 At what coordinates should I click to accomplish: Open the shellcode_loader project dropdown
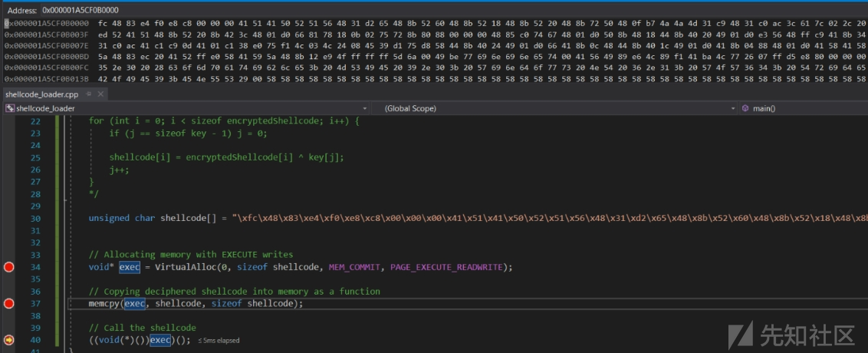pyautogui.click(x=186, y=109)
